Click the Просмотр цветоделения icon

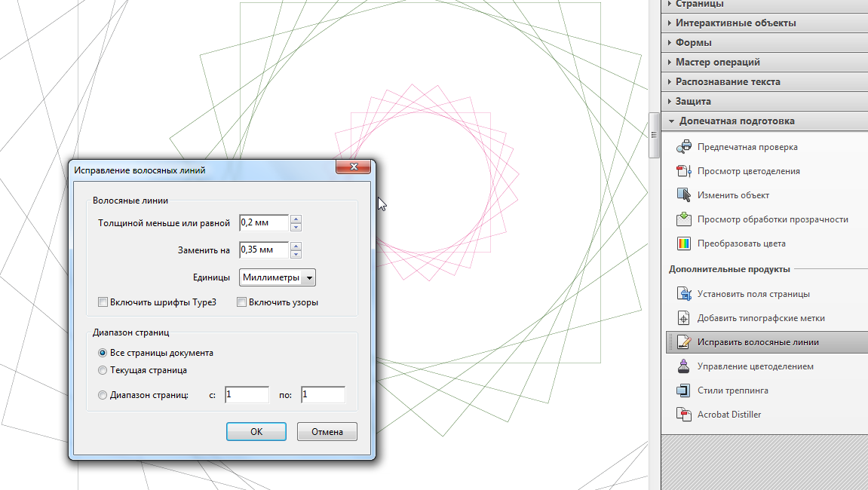point(684,171)
